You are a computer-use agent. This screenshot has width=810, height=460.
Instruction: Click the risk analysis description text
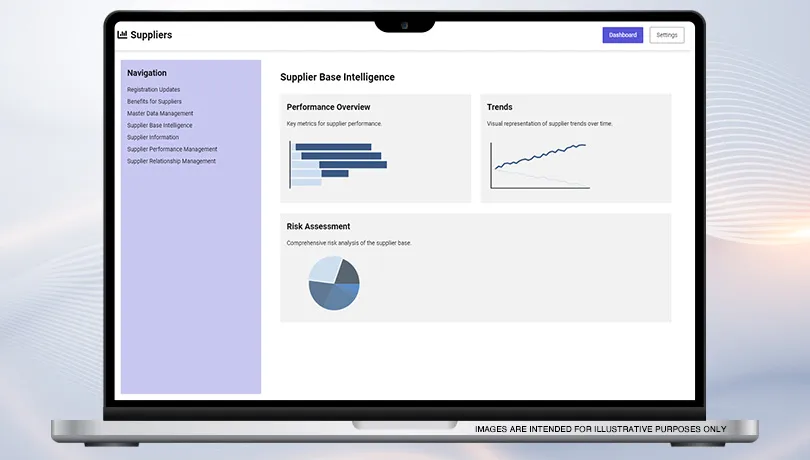(348, 243)
